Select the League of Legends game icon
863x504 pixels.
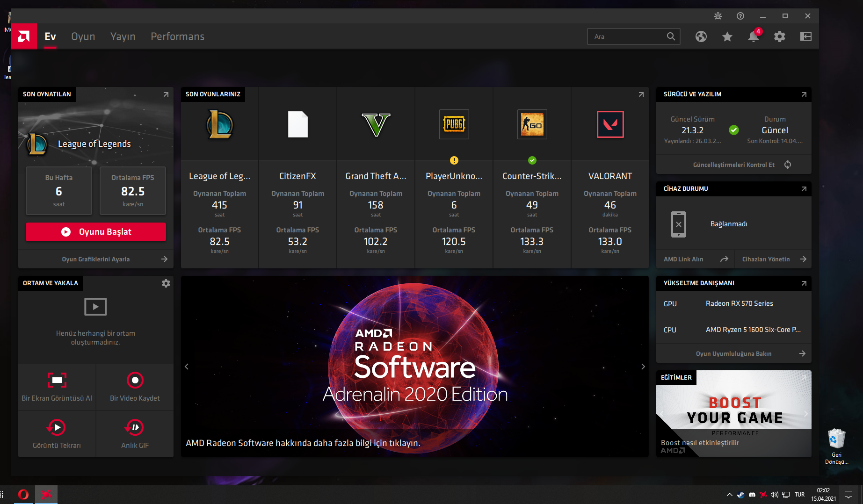(x=220, y=124)
